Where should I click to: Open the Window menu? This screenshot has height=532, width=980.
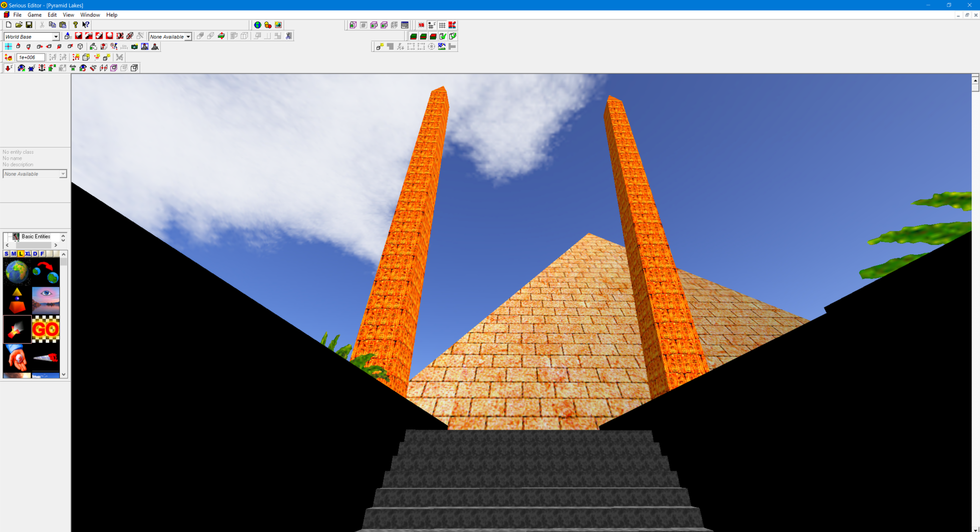(x=90, y=15)
